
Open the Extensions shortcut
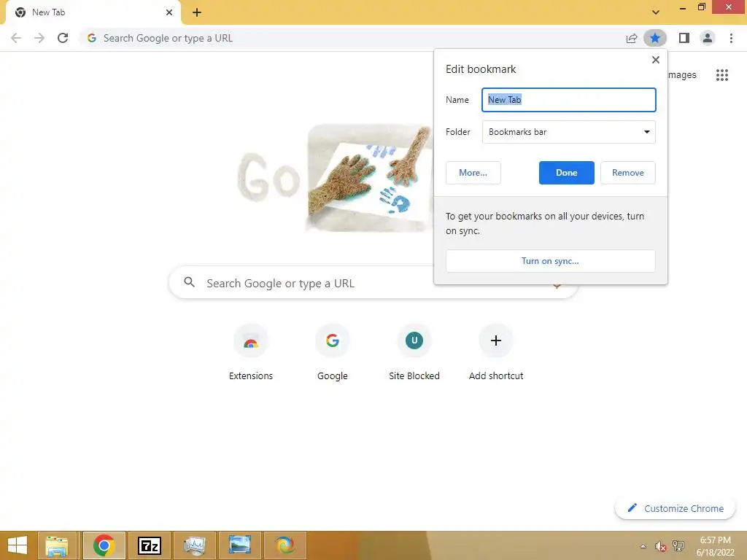tap(251, 353)
